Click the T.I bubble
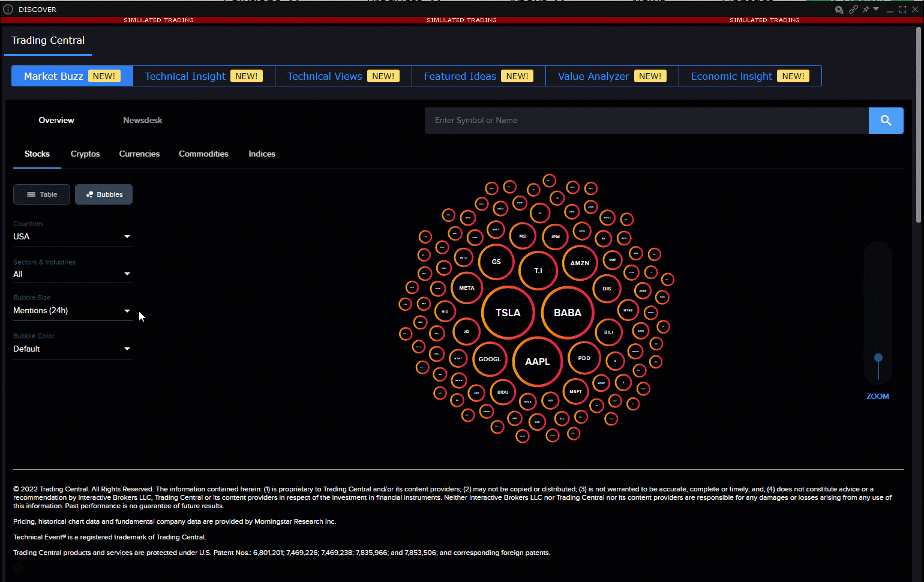This screenshot has height=582, width=924. tap(538, 271)
